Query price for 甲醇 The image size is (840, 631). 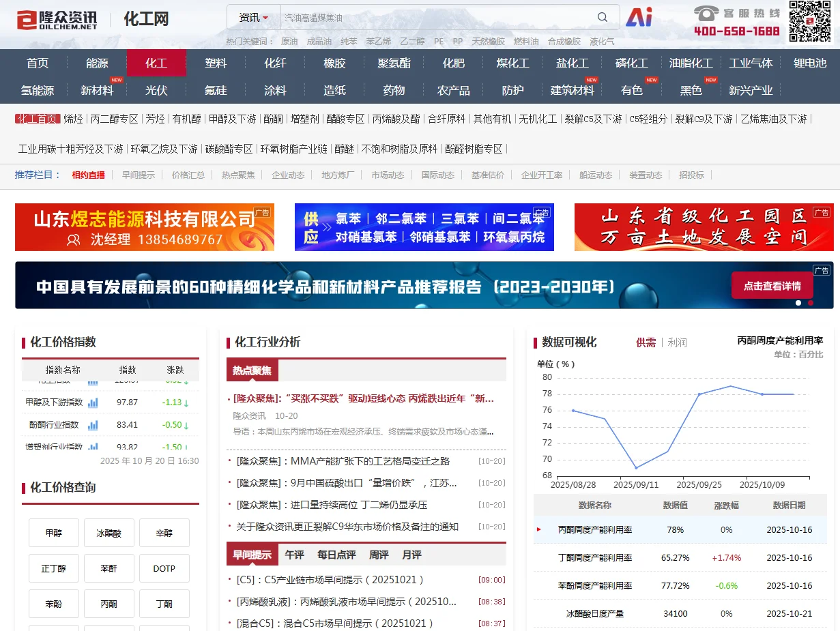54,533
